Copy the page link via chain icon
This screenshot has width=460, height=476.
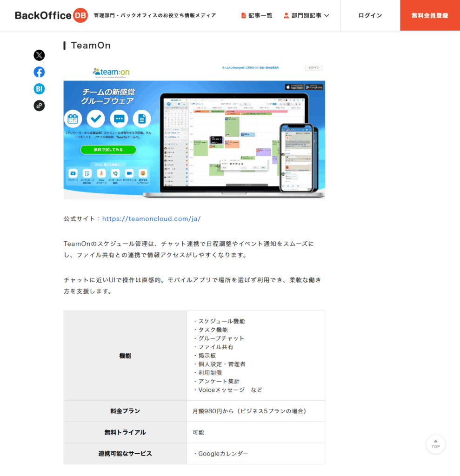point(39,106)
